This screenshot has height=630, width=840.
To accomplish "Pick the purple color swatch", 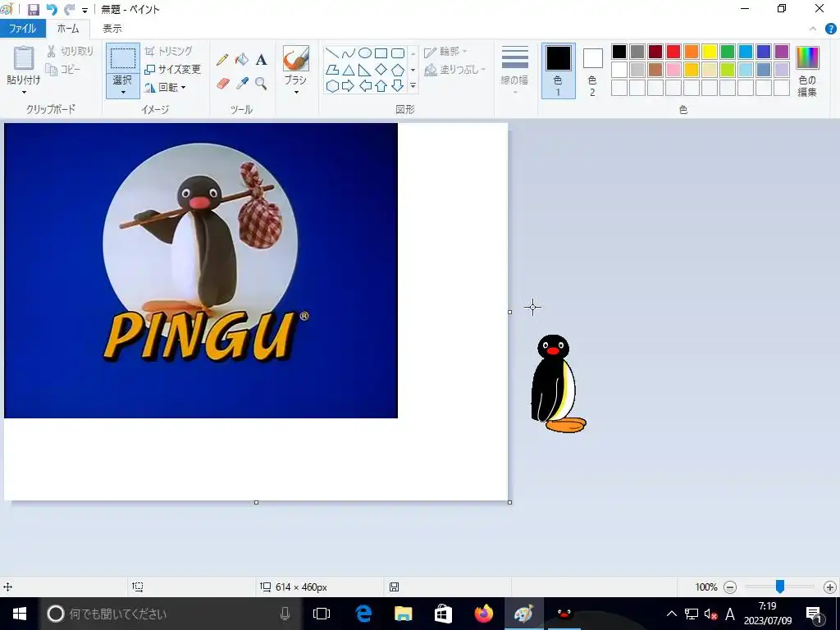I will (782, 52).
